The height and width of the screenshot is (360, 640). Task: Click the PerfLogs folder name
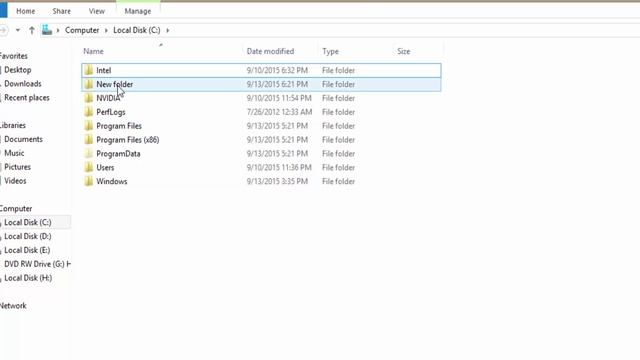click(111, 112)
